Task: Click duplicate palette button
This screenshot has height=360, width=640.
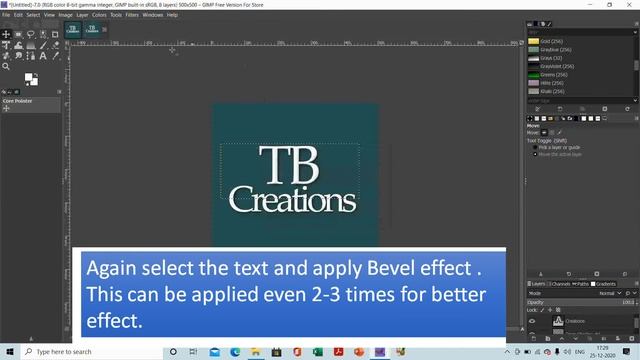Action: (582, 109)
